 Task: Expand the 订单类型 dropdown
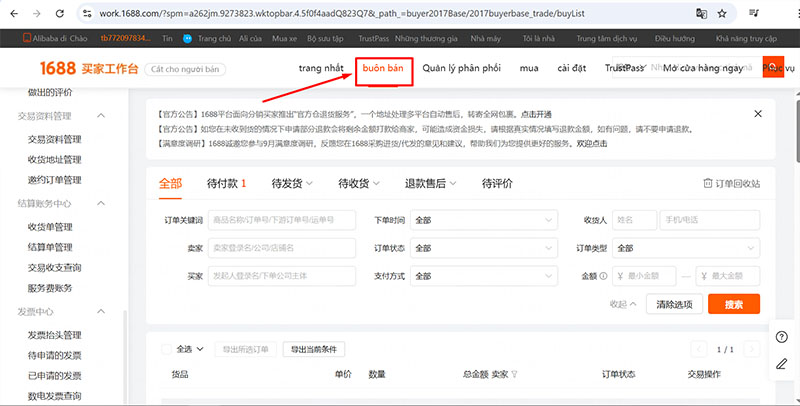(x=685, y=248)
